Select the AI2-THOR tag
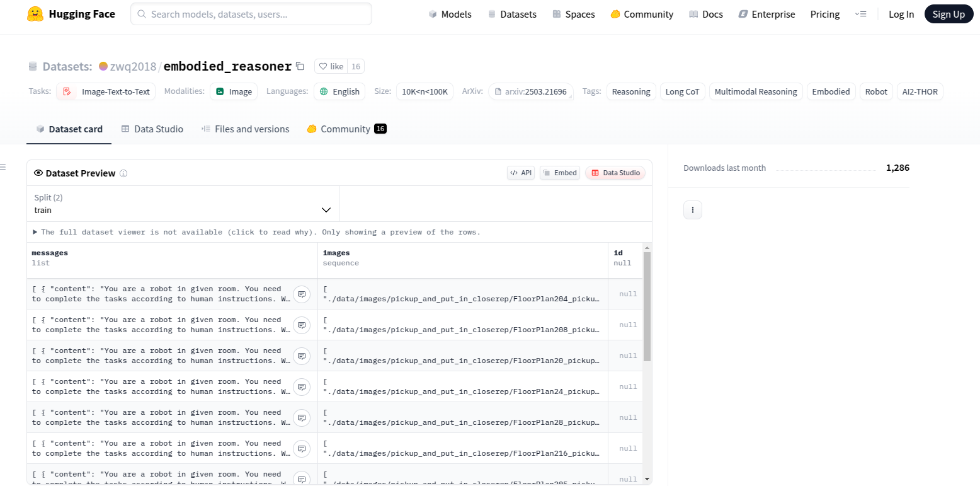Screen dimensions: 980x486 (x=920, y=91)
